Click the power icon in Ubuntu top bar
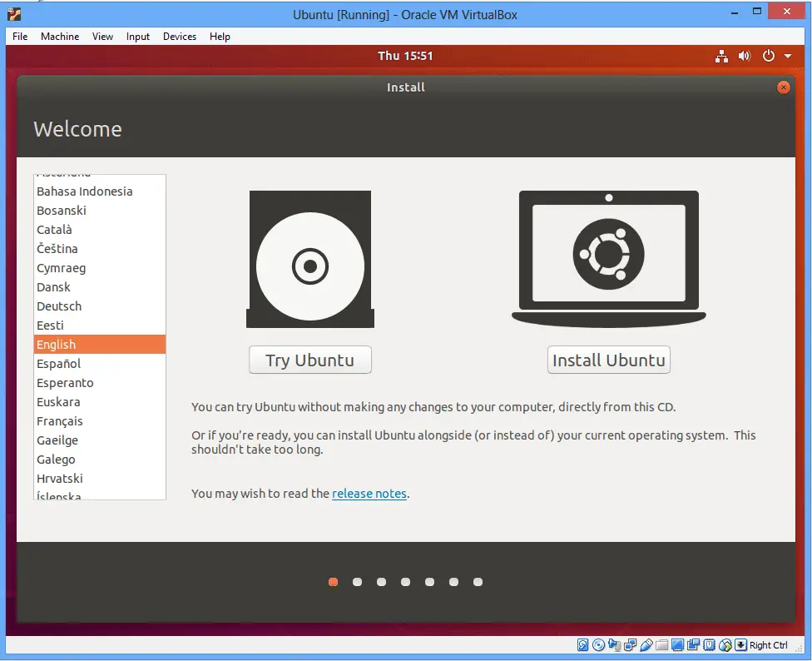Image resolution: width=812 pixels, height=661 pixels. pyautogui.click(x=769, y=56)
